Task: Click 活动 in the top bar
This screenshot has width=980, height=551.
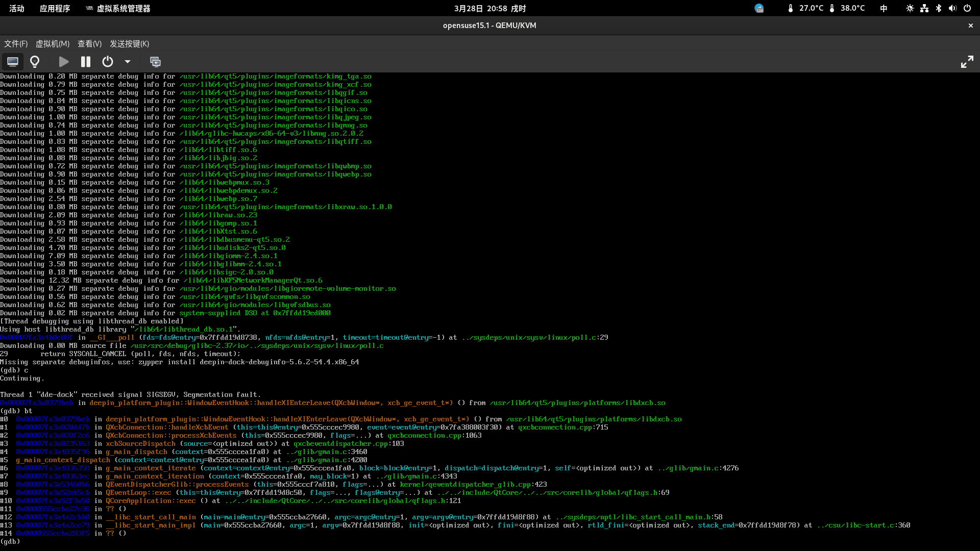Action: point(16,8)
